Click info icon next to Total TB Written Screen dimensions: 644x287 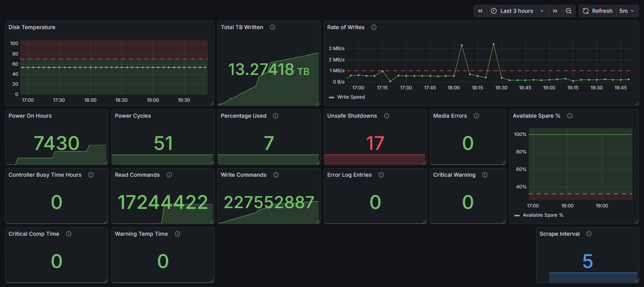[x=273, y=27]
